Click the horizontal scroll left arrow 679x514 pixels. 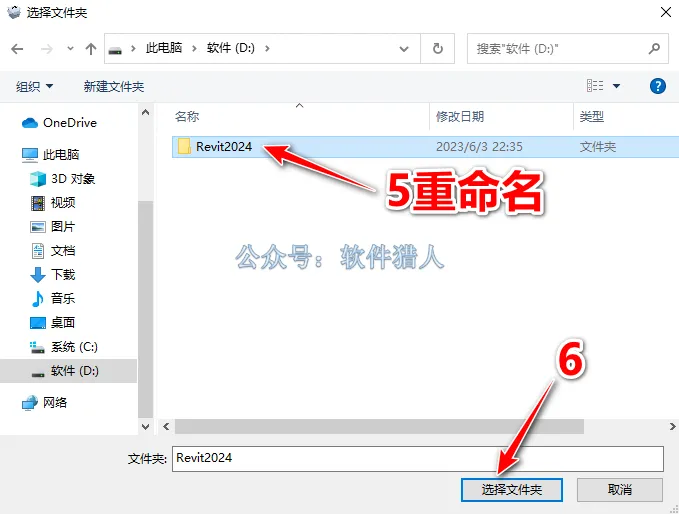pyautogui.click(x=166, y=427)
